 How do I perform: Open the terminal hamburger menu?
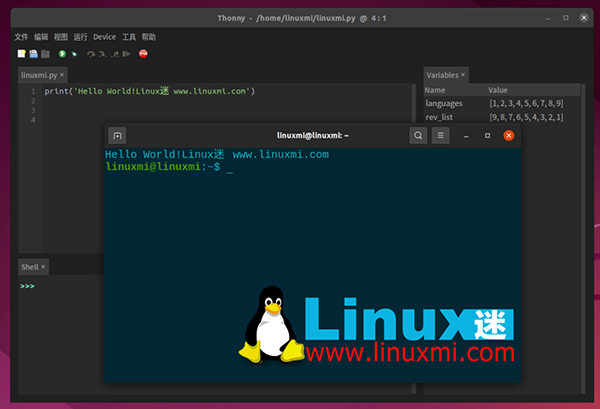pyautogui.click(x=440, y=135)
